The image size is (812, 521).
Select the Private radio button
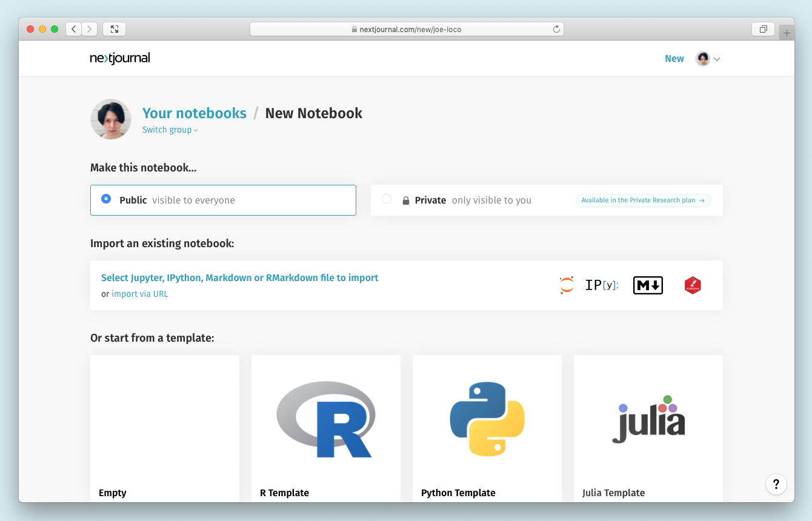pyautogui.click(x=387, y=199)
